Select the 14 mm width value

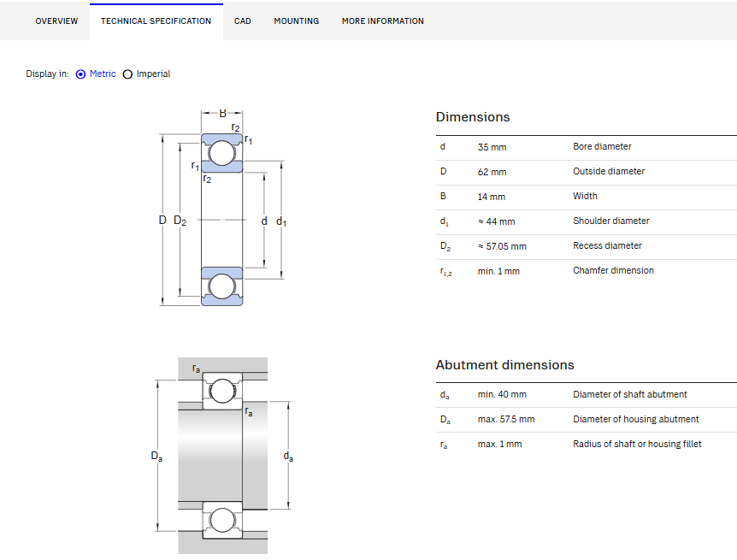tap(491, 197)
